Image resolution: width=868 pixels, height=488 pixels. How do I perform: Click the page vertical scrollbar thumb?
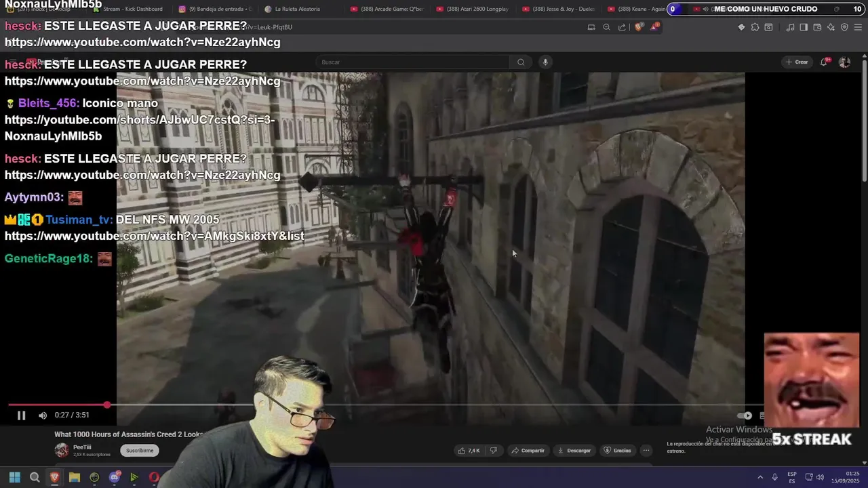864,121
